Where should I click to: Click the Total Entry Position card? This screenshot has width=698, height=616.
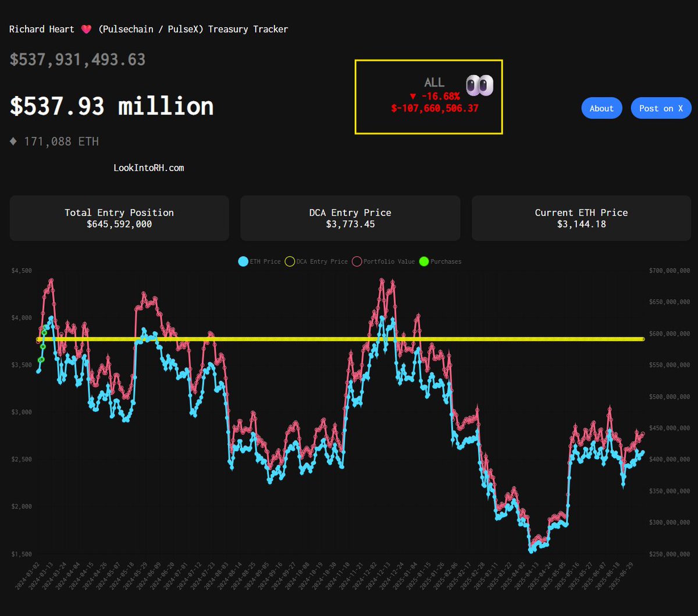119,218
